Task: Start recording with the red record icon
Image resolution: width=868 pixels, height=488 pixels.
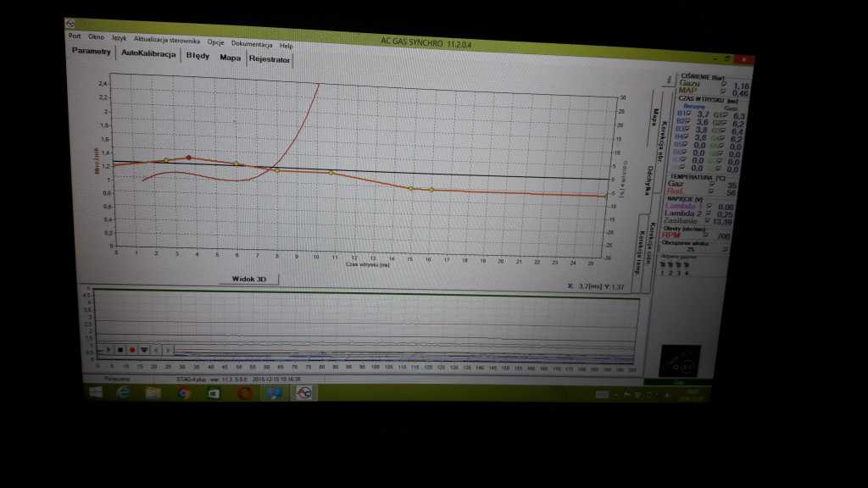Action: [132, 349]
